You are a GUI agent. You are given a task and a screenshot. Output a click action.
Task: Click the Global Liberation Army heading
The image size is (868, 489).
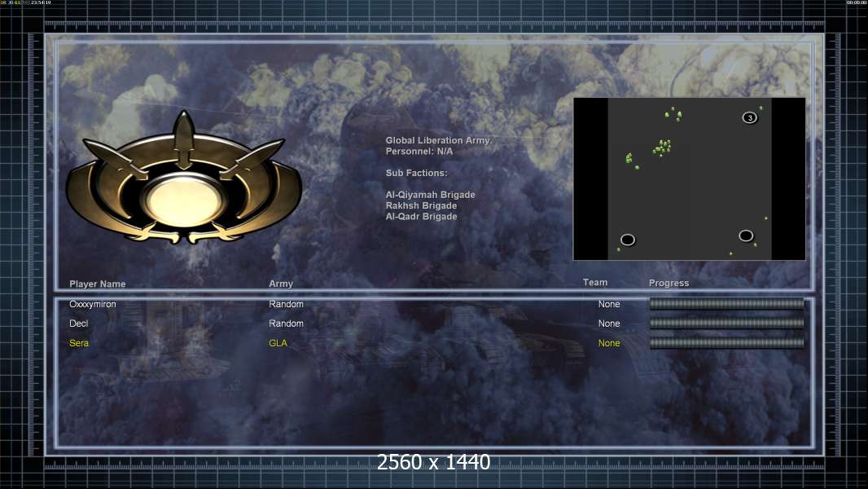pos(438,141)
